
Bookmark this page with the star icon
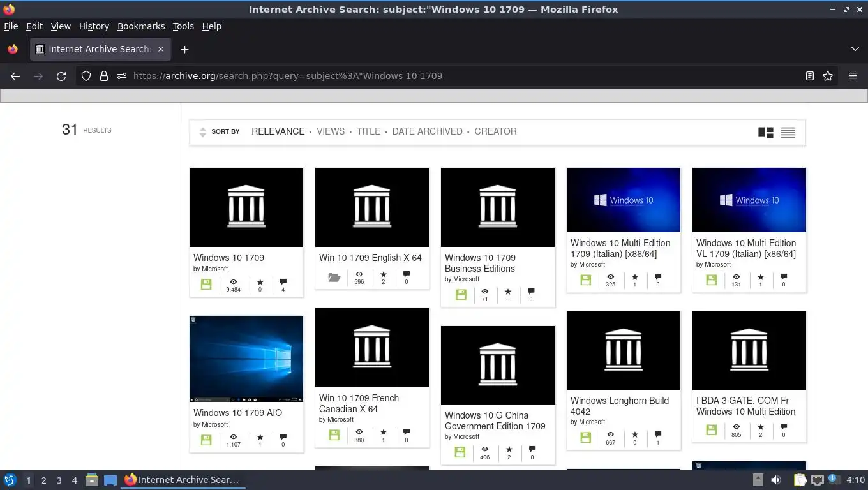pos(828,76)
